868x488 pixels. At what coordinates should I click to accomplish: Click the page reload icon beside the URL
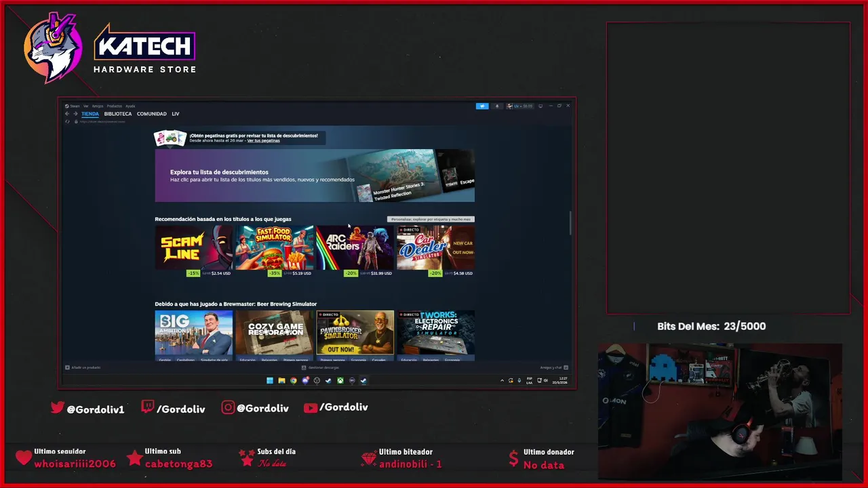67,121
